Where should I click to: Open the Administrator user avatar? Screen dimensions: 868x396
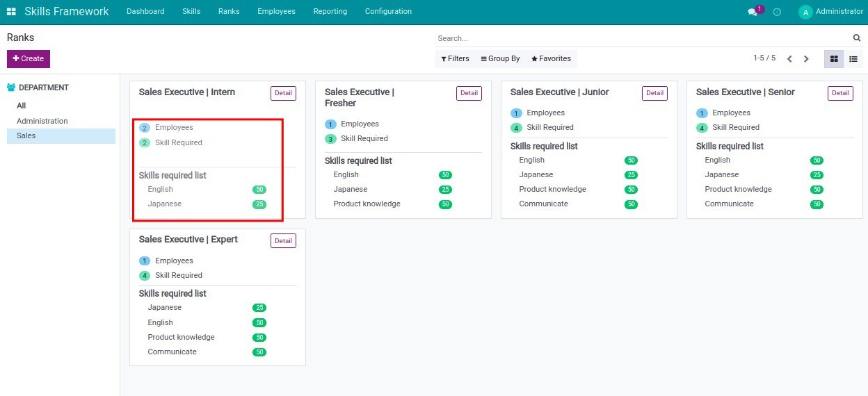click(805, 12)
